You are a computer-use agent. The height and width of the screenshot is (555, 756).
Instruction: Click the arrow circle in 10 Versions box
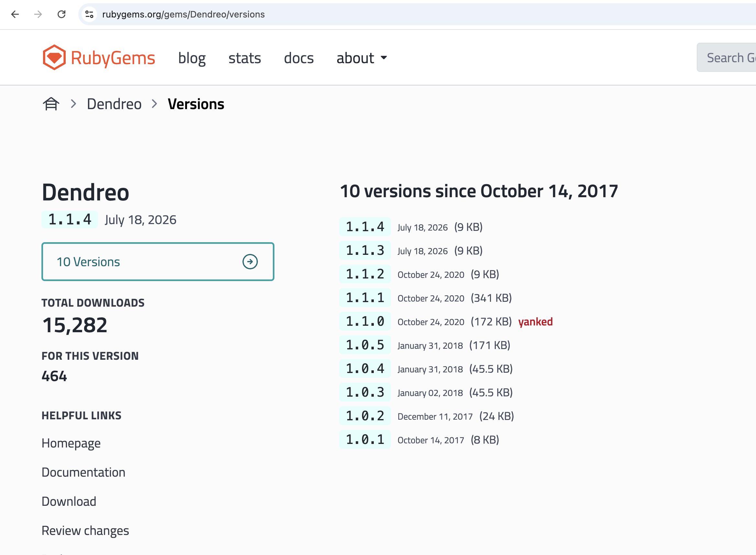point(250,262)
